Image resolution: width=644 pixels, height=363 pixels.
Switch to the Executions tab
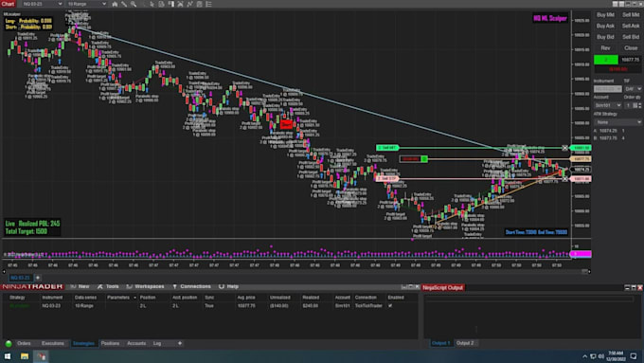click(x=53, y=343)
